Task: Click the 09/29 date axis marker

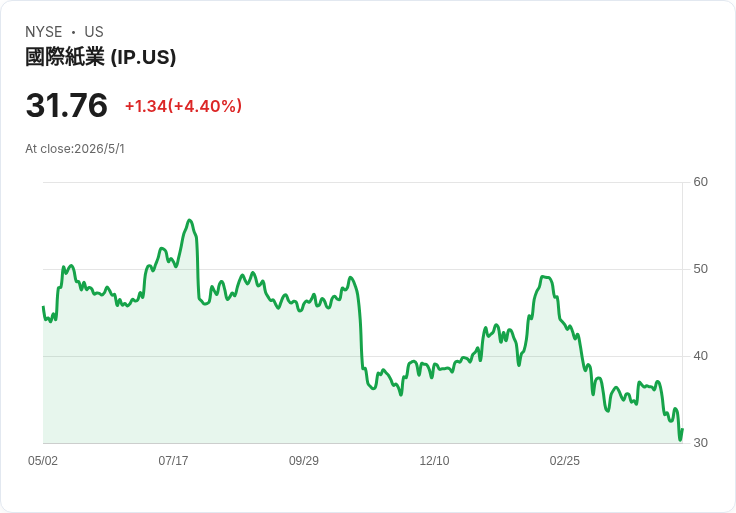Action: pyautogui.click(x=304, y=460)
